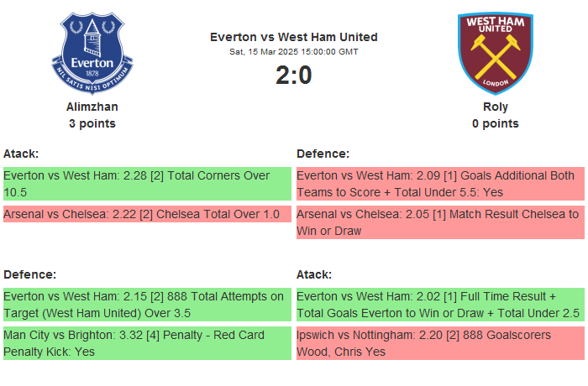Select the Total Corners Over 10.5 bet

[146, 184]
